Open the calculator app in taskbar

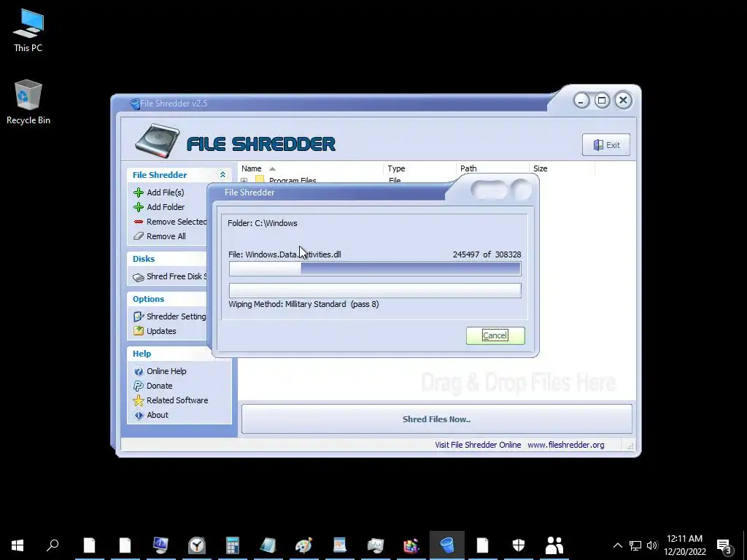click(x=233, y=545)
